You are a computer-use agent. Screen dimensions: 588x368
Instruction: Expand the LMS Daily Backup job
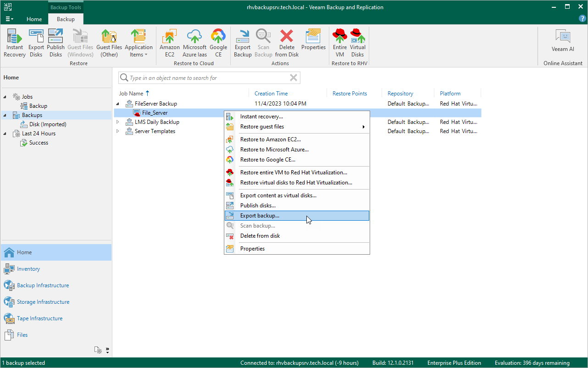point(118,122)
